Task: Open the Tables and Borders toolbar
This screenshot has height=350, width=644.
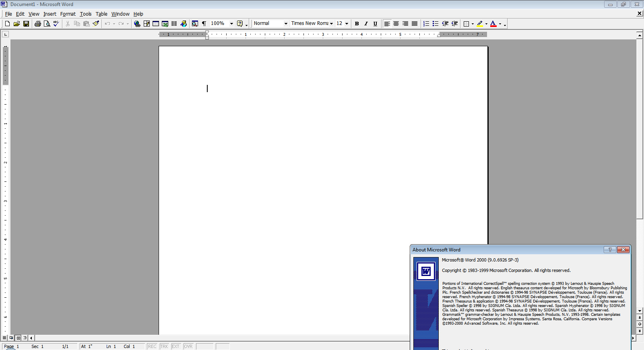Action: coord(147,24)
